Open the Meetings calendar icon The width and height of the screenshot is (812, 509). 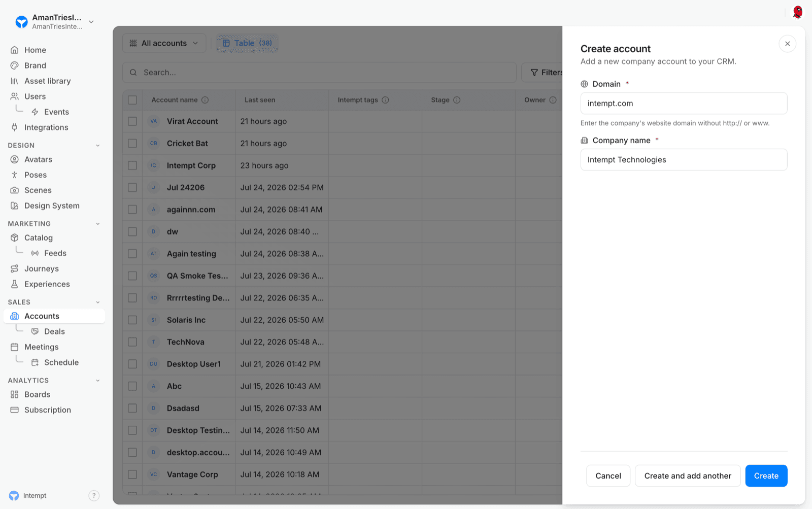[15, 347]
